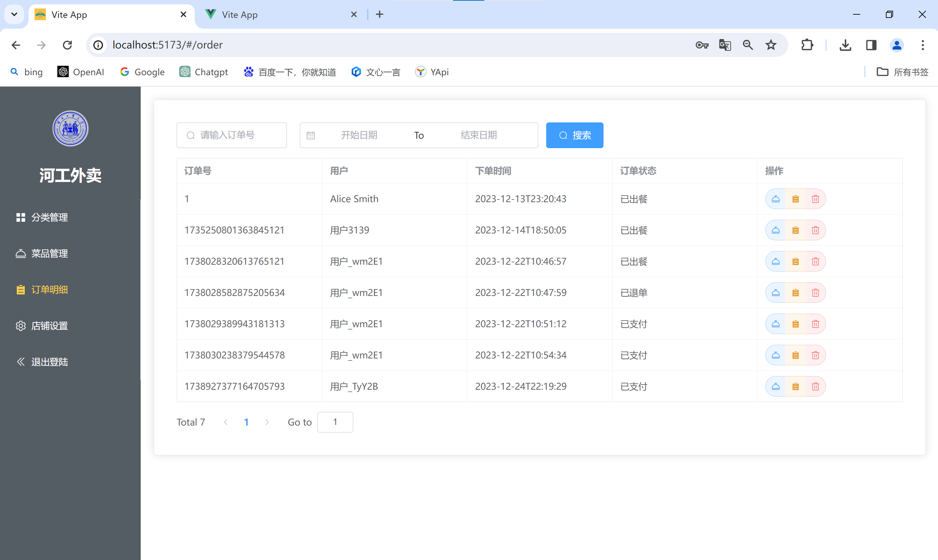
Task: Click the blue 搜索 button
Action: [x=574, y=135]
